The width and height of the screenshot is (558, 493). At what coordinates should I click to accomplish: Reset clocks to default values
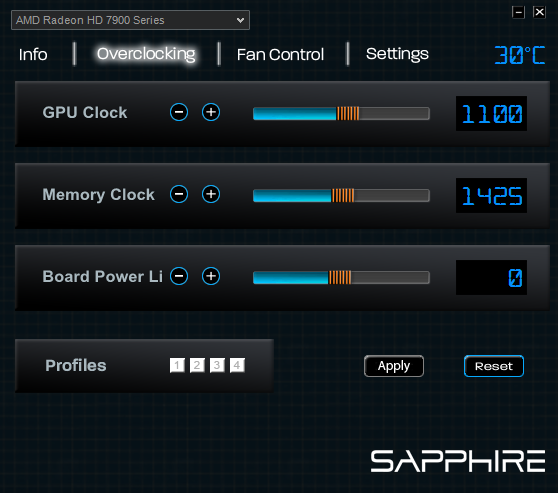[x=494, y=366]
